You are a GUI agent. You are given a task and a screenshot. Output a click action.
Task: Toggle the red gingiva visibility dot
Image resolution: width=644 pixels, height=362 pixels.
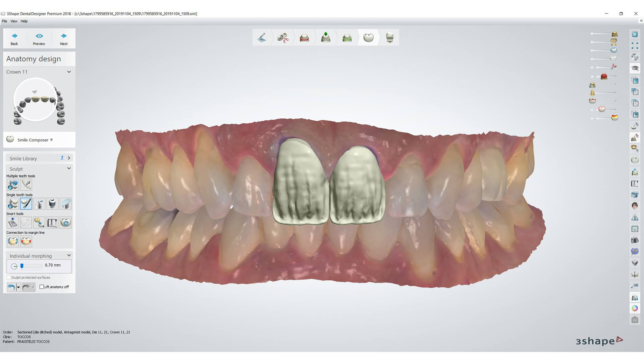coord(592,77)
